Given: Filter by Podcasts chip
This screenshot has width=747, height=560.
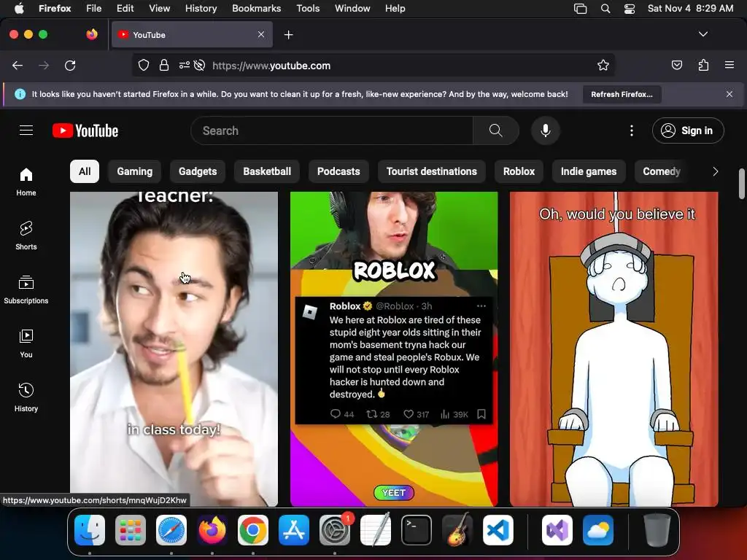Looking at the screenshot, I should click(338, 171).
